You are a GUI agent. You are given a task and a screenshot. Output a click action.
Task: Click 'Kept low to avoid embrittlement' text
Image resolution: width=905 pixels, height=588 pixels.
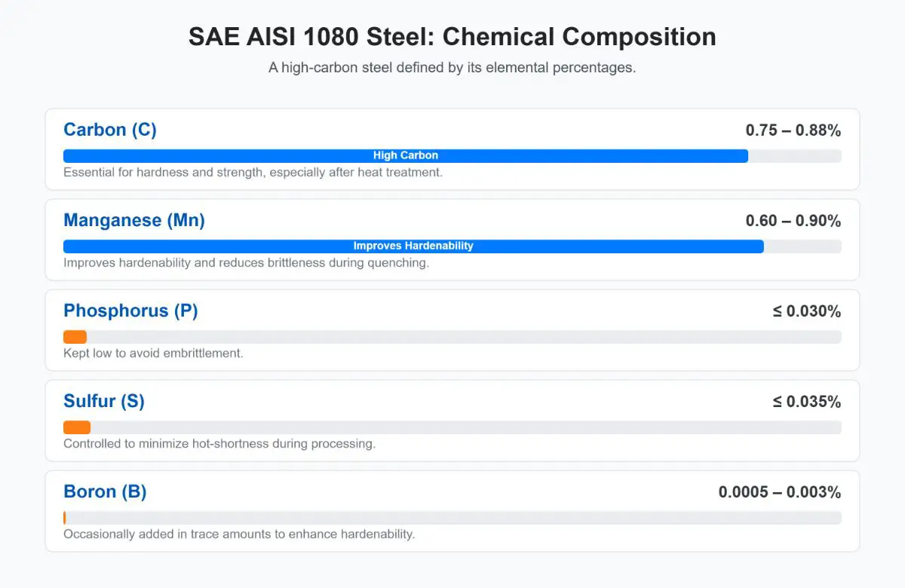tap(153, 353)
